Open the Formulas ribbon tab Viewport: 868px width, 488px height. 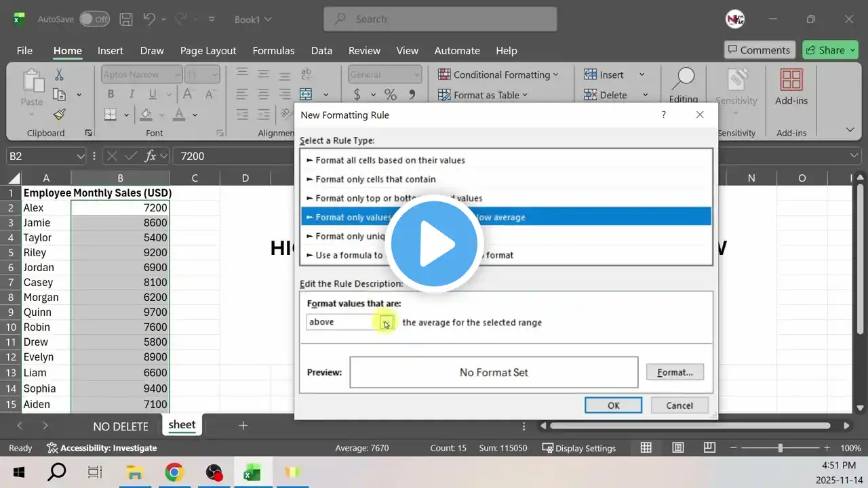coord(273,51)
